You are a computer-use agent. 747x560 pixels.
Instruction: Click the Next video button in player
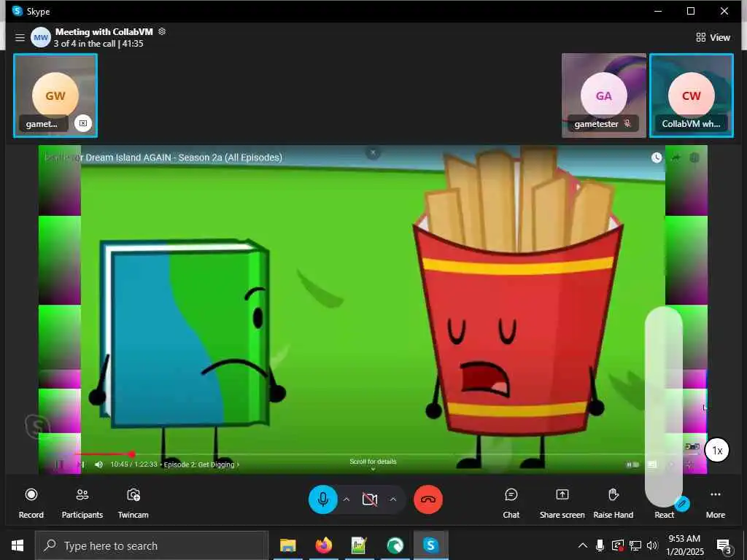click(x=81, y=464)
